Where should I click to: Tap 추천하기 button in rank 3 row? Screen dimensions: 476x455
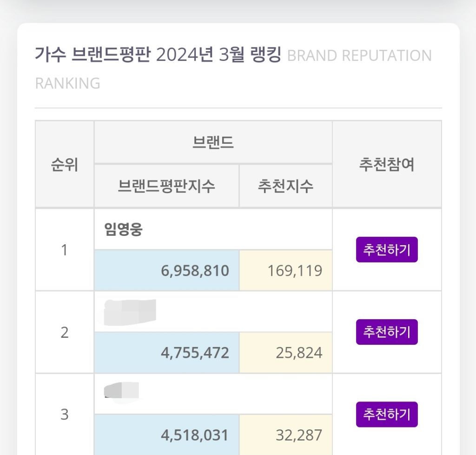point(387,414)
